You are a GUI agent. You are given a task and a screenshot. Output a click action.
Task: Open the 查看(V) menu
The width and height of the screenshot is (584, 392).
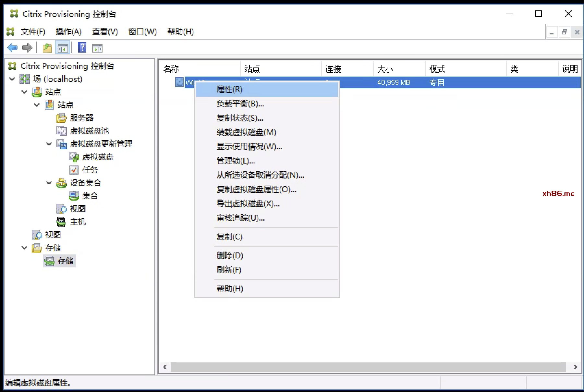[x=105, y=31]
